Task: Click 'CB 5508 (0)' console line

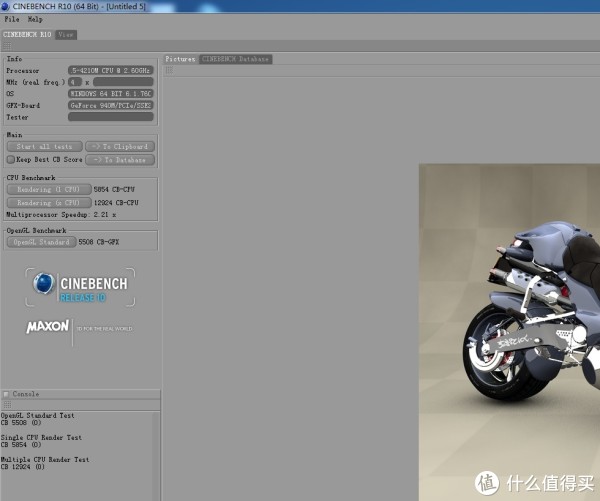Action: 21,423
